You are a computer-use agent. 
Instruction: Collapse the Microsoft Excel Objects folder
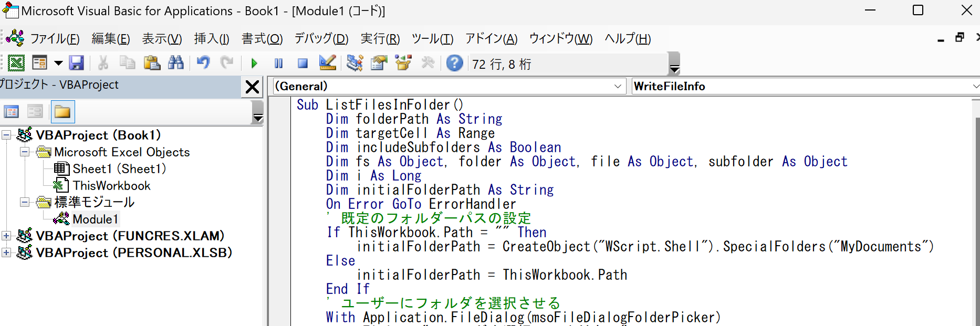click(25, 152)
